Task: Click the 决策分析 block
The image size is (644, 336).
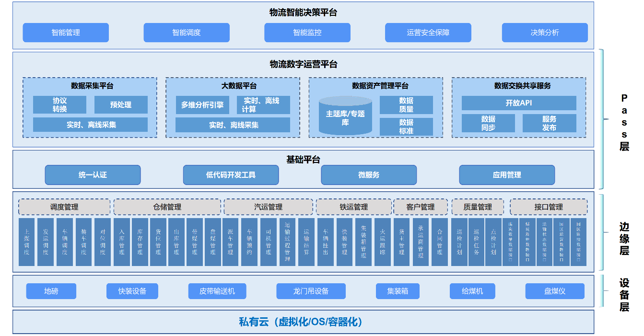Action: [x=545, y=33]
